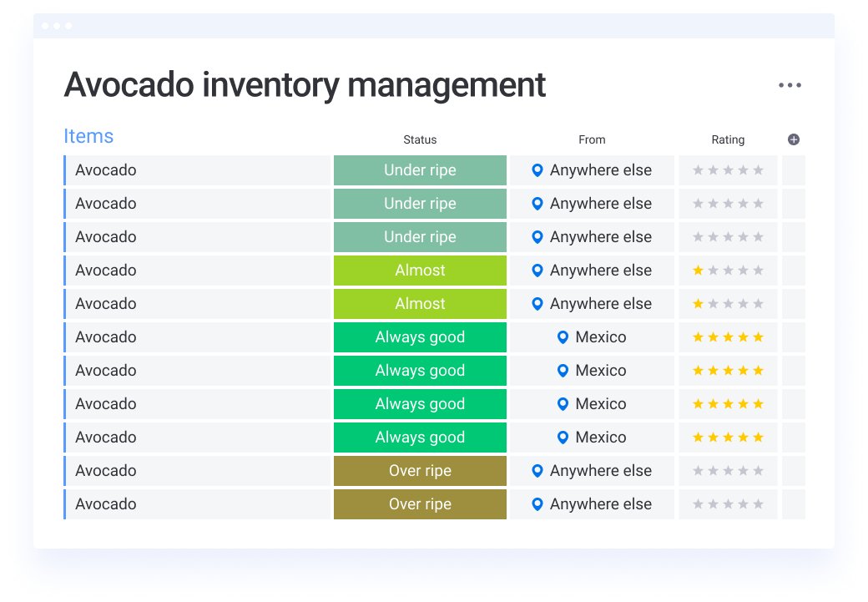Add a column with the plus icon
This screenshot has height=602, width=868.
click(x=793, y=139)
